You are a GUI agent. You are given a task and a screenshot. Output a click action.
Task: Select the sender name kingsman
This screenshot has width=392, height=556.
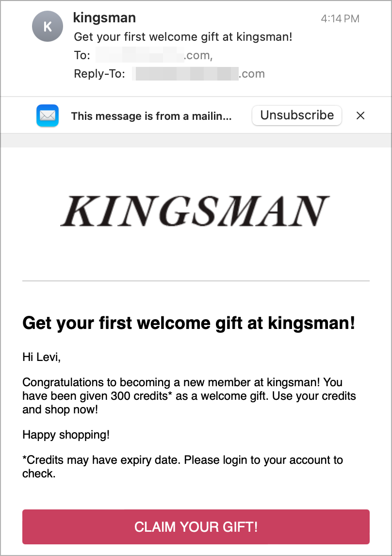pyautogui.click(x=105, y=18)
